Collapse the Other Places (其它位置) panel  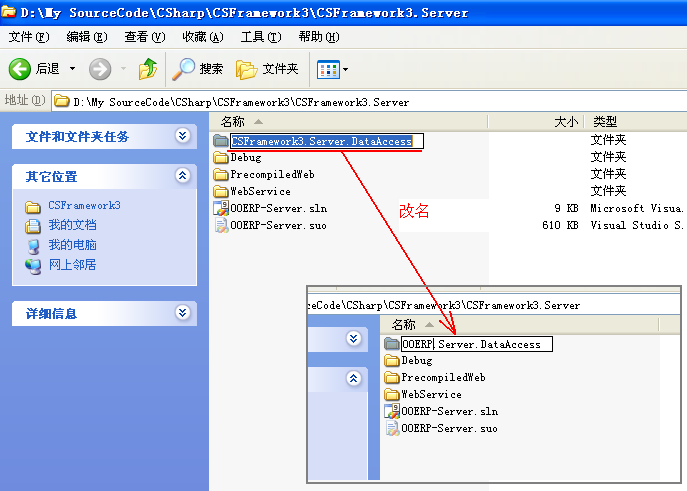tap(182, 176)
